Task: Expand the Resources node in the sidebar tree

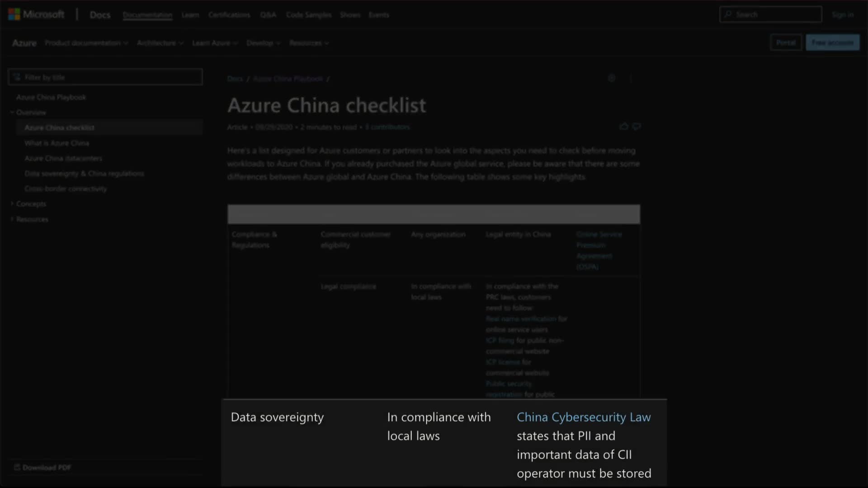Action: [12, 220]
